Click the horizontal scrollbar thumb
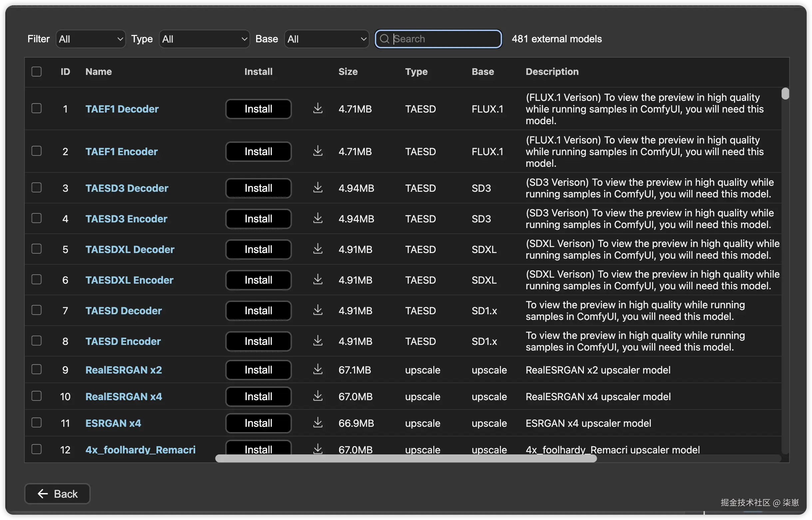This screenshot has height=520, width=812. click(405, 458)
